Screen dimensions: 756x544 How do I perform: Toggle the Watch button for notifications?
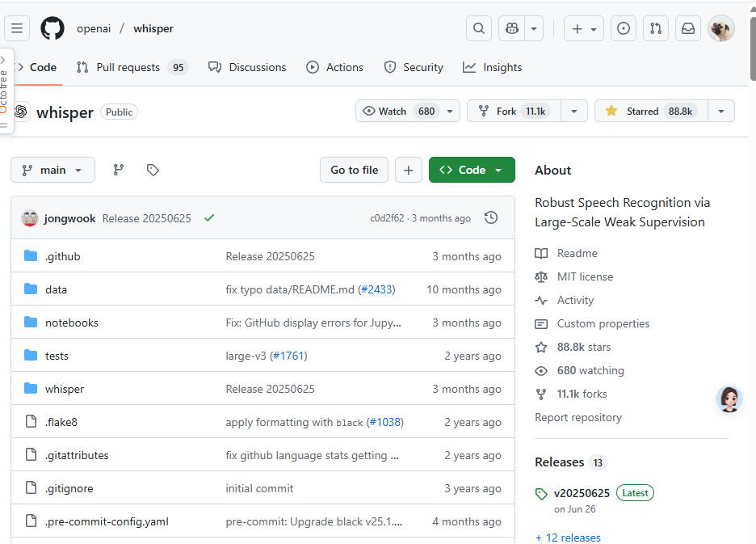(x=399, y=111)
